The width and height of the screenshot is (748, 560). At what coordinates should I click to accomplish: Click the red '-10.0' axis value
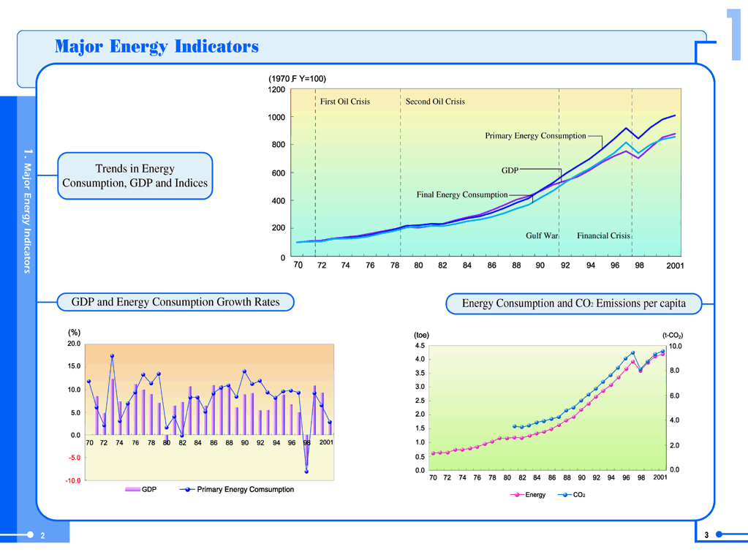pyautogui.click(x=73, y=481)
